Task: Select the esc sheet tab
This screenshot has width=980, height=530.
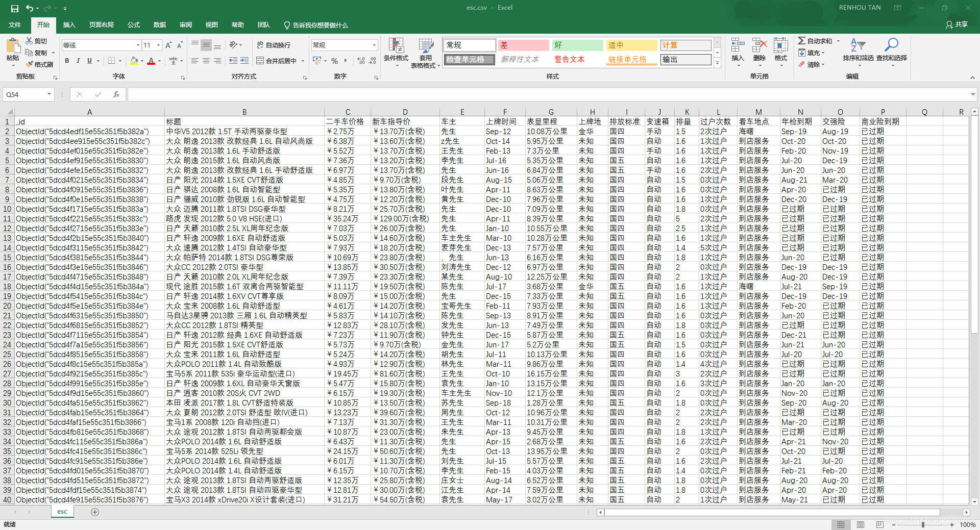Action: 62,512
